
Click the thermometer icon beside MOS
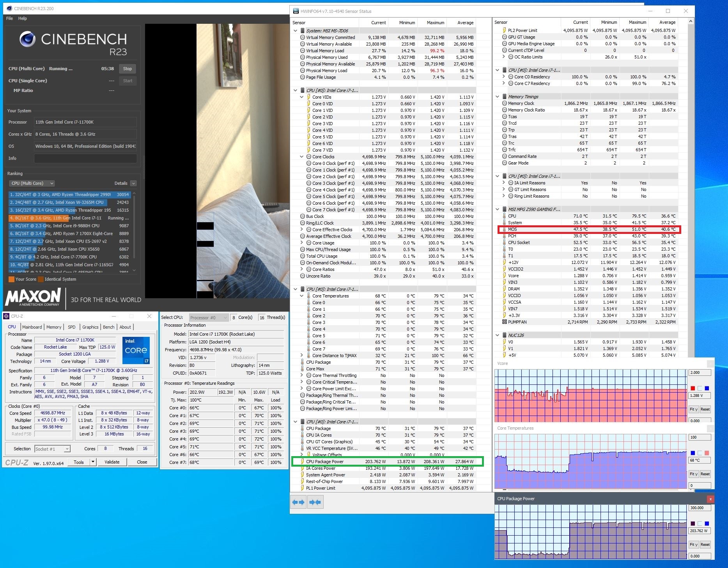pos(504,229)
